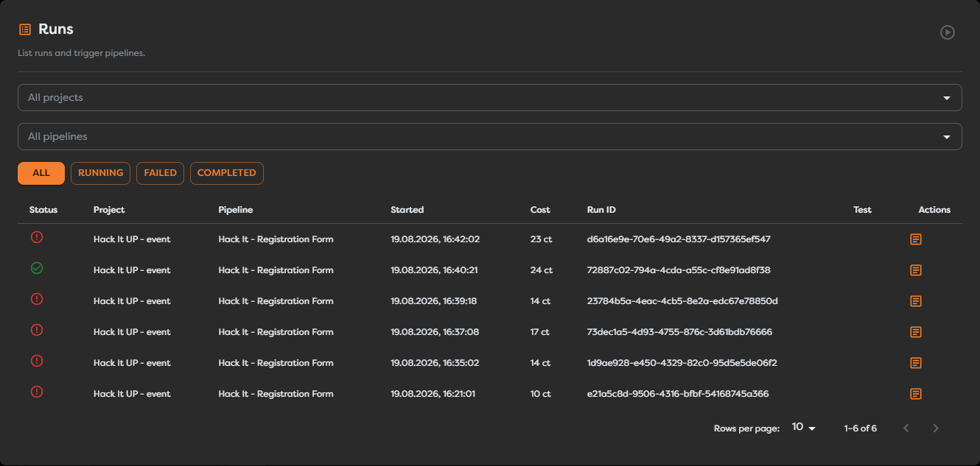The height and width of the screenshot is (466, 980).
Task: Click the 10 ct cost cell
Action: coord(541,394)
